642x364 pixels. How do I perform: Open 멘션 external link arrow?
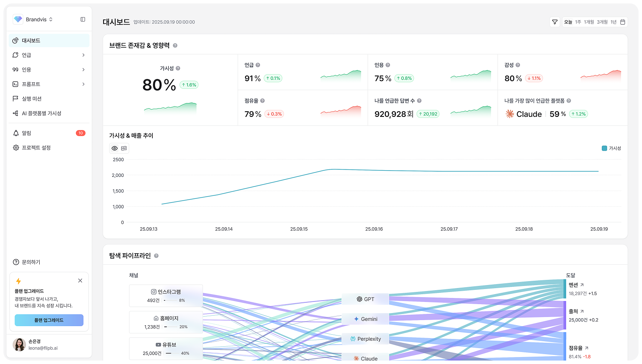582,285
